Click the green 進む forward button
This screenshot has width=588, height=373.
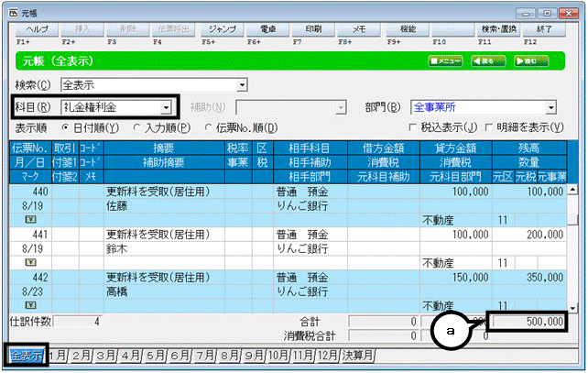(x=531, y=60)
